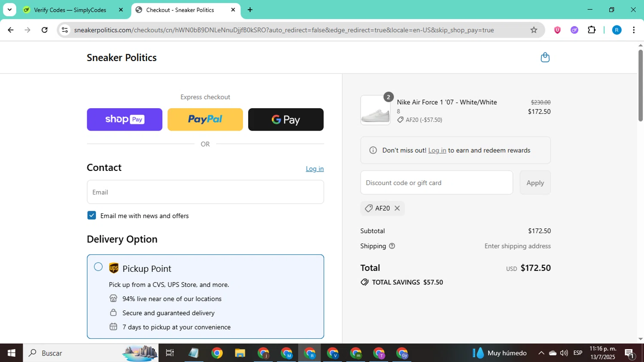Image resolution: width=644 pixels, height=362 pixels.
Task: Reload the checkout page
Action: (45, 30)
